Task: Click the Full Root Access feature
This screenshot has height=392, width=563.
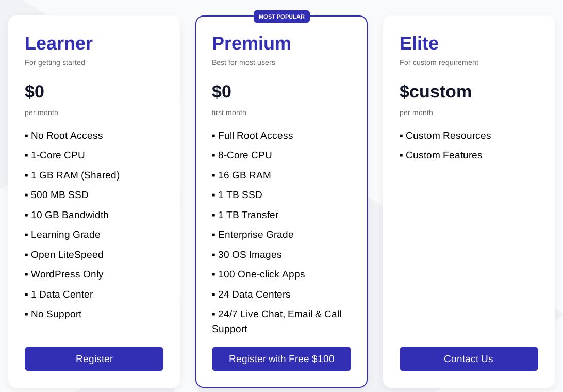Action: click(x=255, y=136)
